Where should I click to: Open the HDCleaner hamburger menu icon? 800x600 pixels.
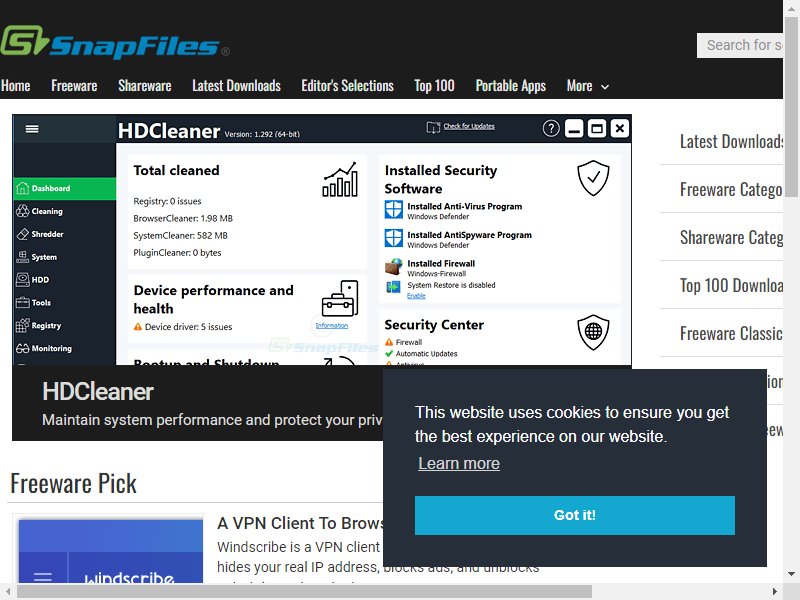click(x=32, y=129)
